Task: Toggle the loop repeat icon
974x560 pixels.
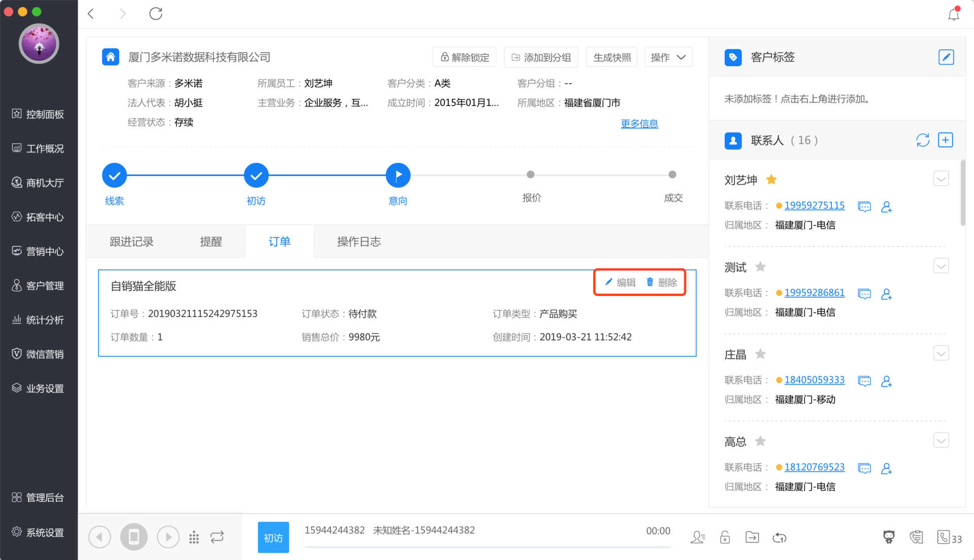Action: (x=217, y=537)
